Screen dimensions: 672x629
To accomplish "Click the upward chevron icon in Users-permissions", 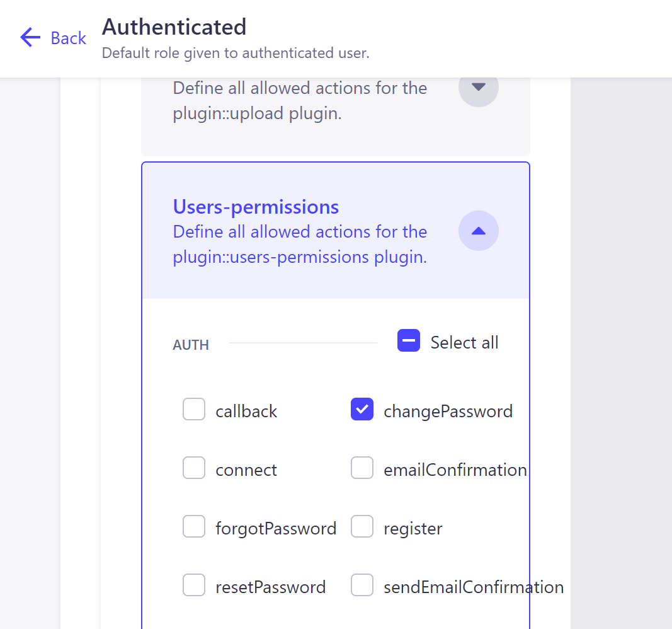I will (x=478, y=231).
